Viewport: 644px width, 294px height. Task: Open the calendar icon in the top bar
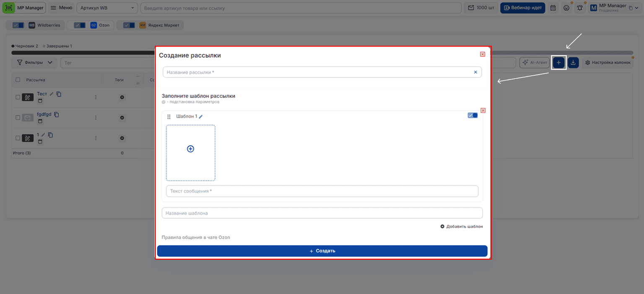553,8
